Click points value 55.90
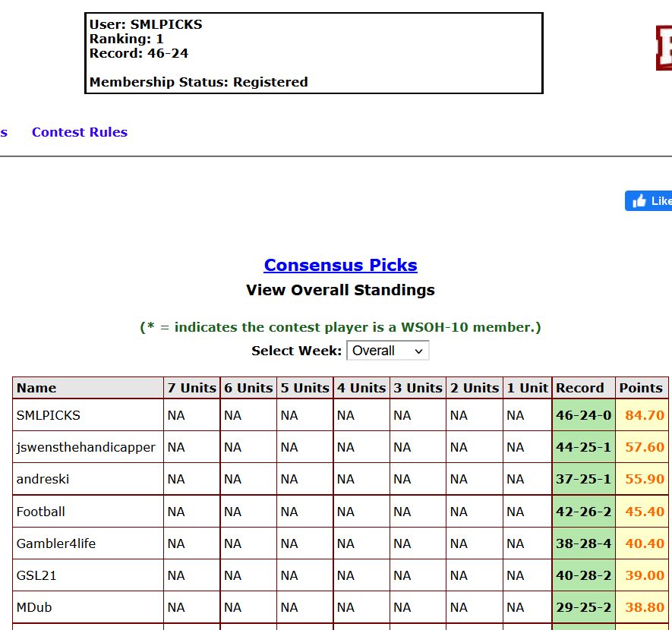 coord(645,479)
